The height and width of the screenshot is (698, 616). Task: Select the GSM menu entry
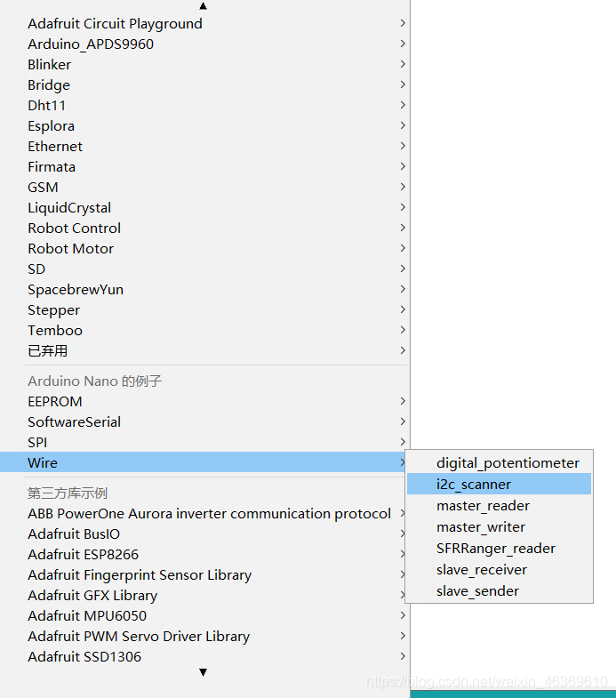[x=204, y=188]
